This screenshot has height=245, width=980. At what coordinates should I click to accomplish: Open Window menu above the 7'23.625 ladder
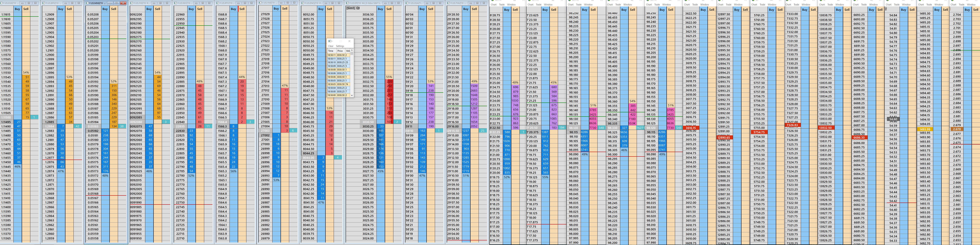(548, 5)
